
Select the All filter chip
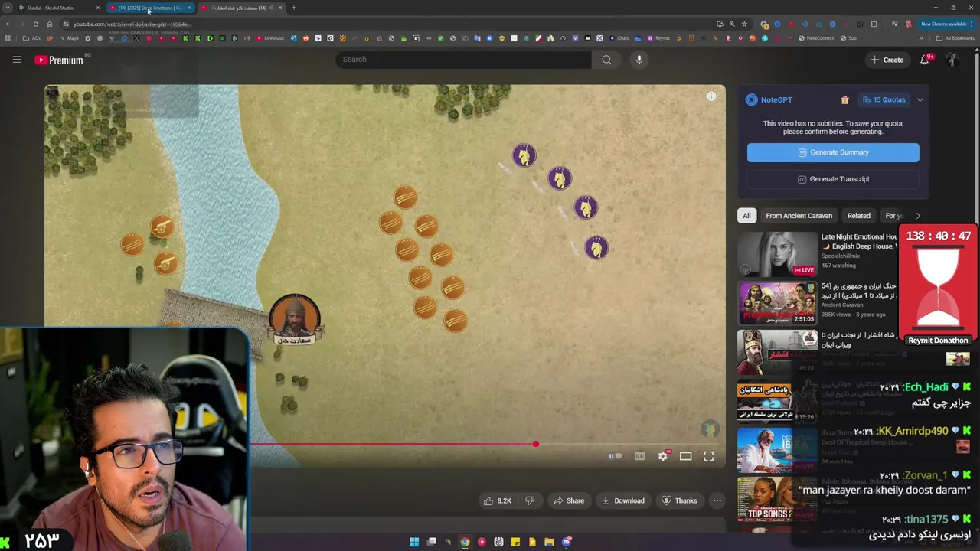coord(746,216)
